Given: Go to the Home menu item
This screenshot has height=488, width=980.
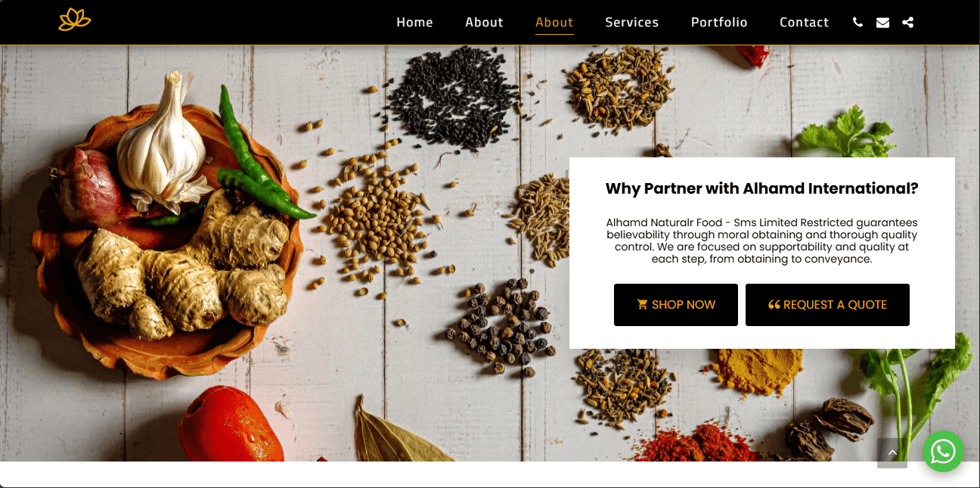Looking at the screenshot, I should click(414, 23).
